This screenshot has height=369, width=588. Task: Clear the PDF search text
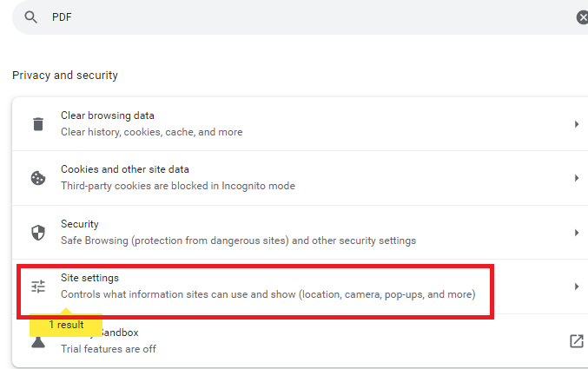(581, 17)
